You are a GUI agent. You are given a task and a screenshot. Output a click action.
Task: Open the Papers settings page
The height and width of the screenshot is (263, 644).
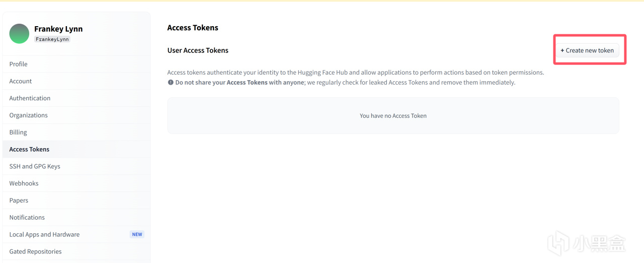pyautogui.click(x=19, y=201)
